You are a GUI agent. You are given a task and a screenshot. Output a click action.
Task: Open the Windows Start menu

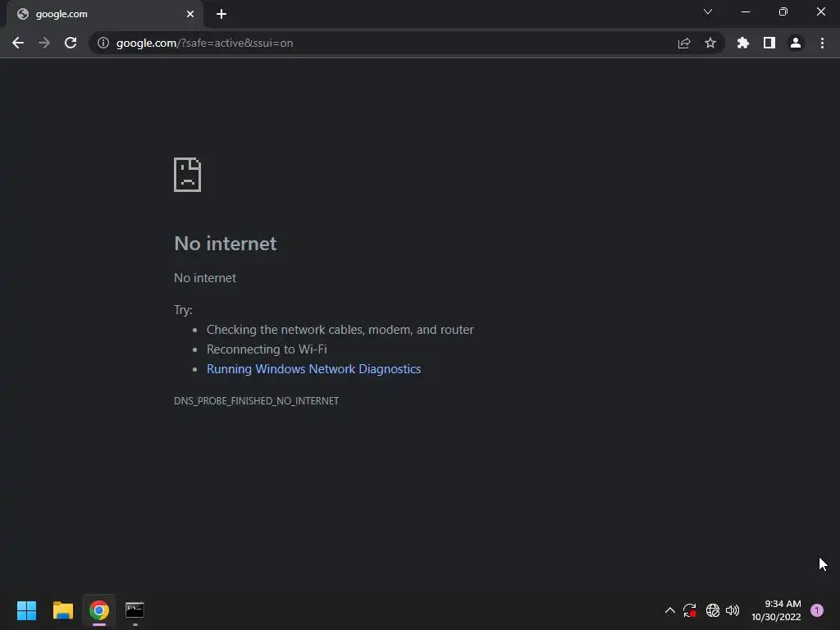pos(26,610)
